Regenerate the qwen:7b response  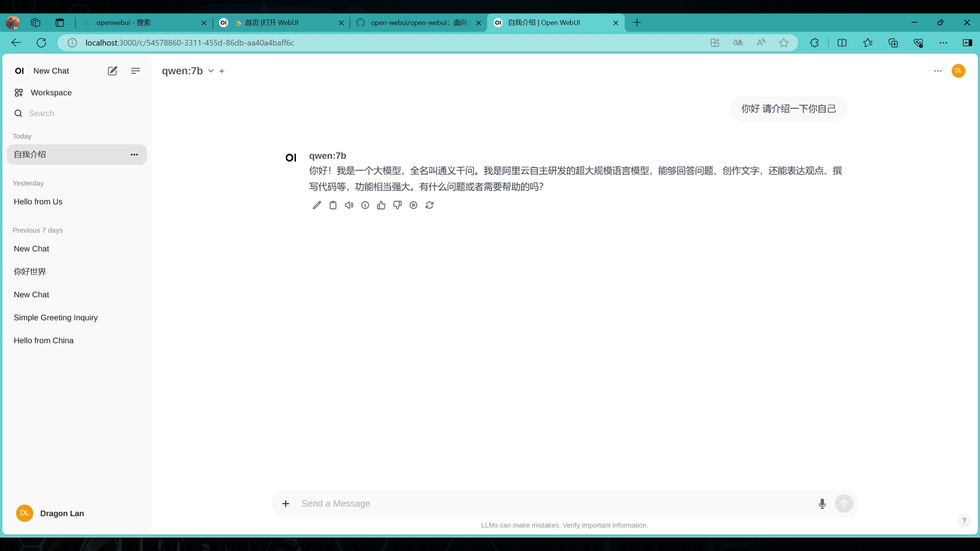[x=429, y=205]
